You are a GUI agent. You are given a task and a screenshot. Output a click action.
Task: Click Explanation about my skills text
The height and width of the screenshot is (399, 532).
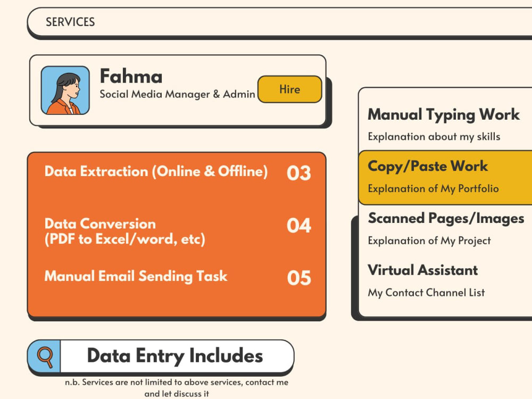[x=434, y=137]
